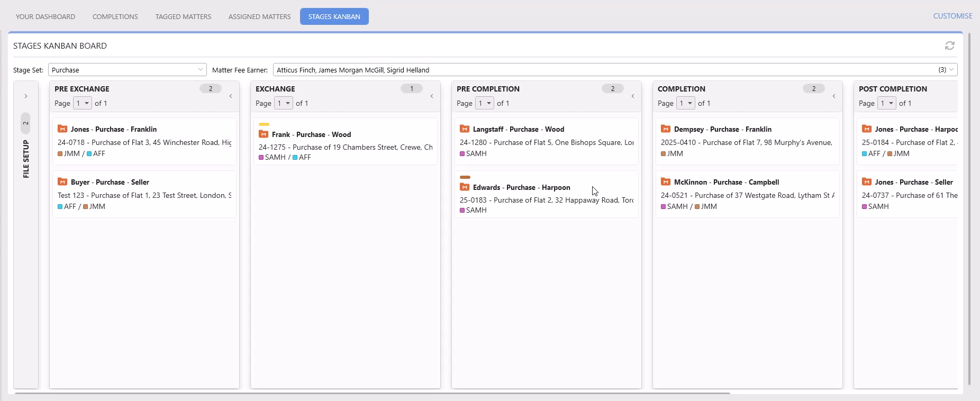Screen dimensions: 980x401
Task: Click the horizontal scrollbar of the board
Action: pyautogui.click(x=373, y=393)
